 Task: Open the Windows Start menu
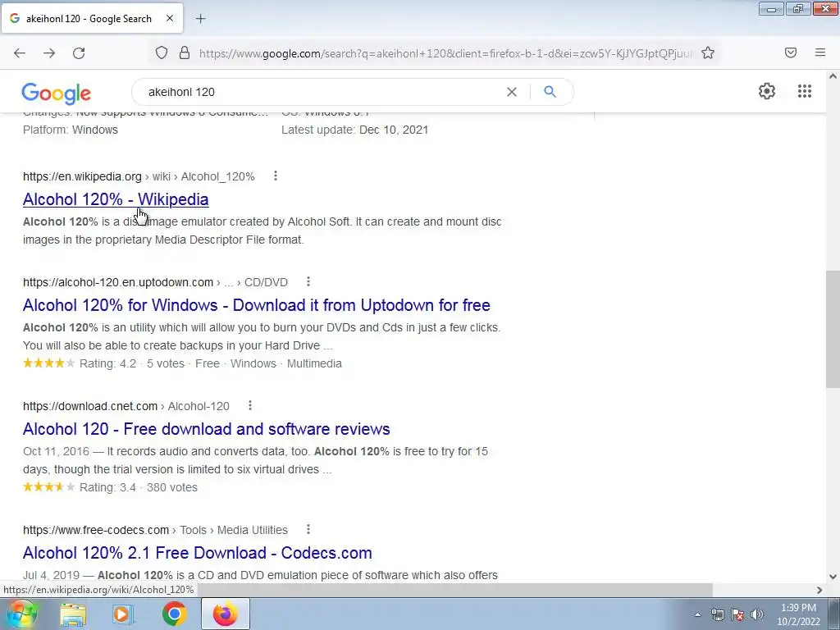[x=22, y=614]
